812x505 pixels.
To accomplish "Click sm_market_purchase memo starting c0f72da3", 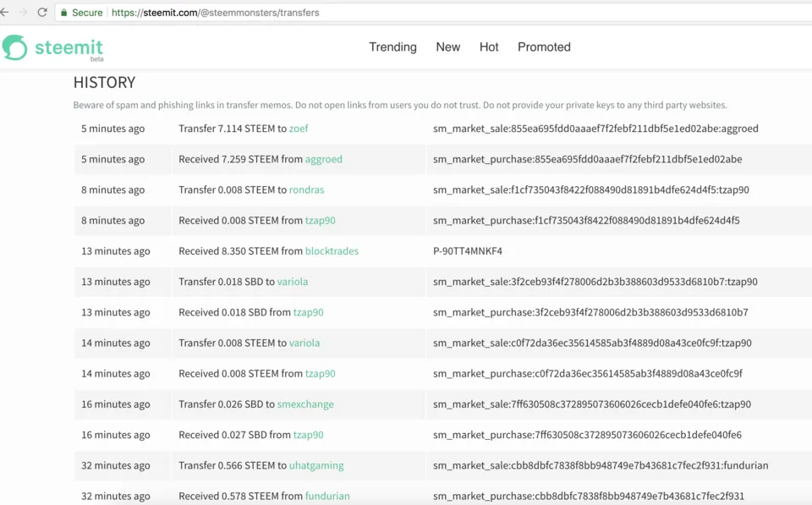I will (588, 373).
